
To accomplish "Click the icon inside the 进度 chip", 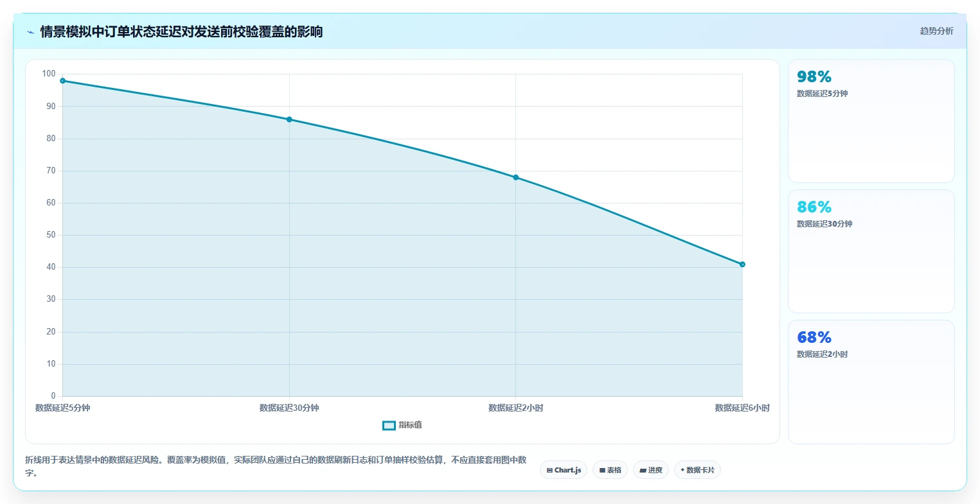I will [x=643, y=471].
